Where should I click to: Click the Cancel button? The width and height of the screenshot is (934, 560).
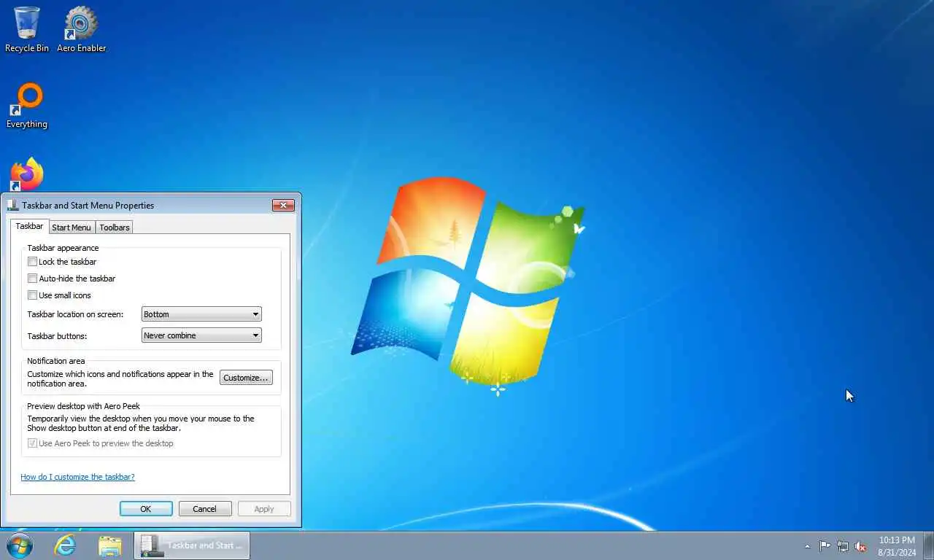tap(205, 509)
